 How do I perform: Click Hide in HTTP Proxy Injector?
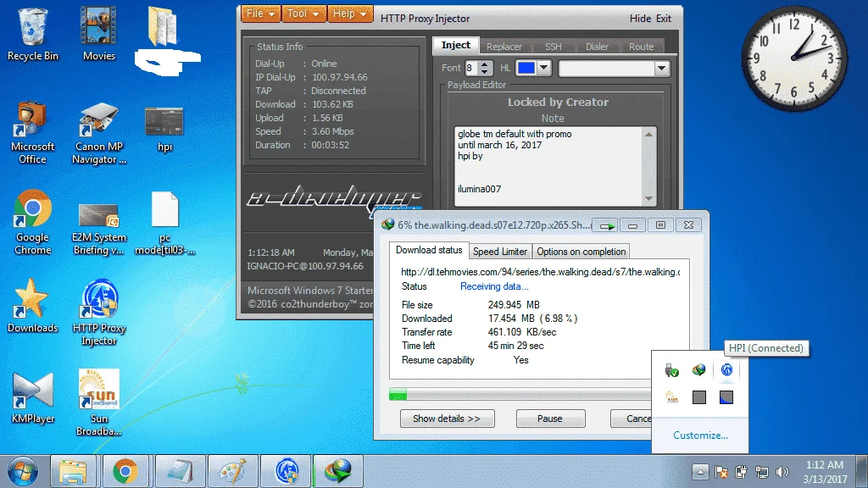click(x=640, y=19)
